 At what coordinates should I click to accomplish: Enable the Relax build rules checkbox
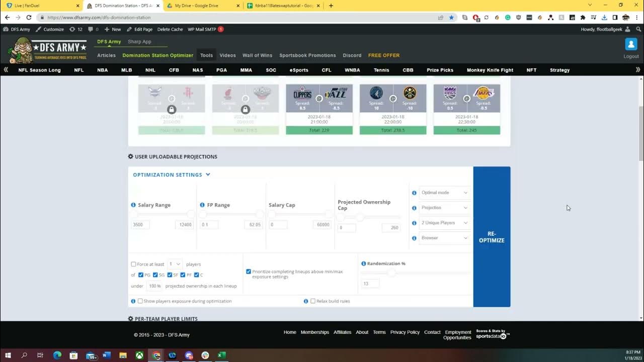[313, 301]
